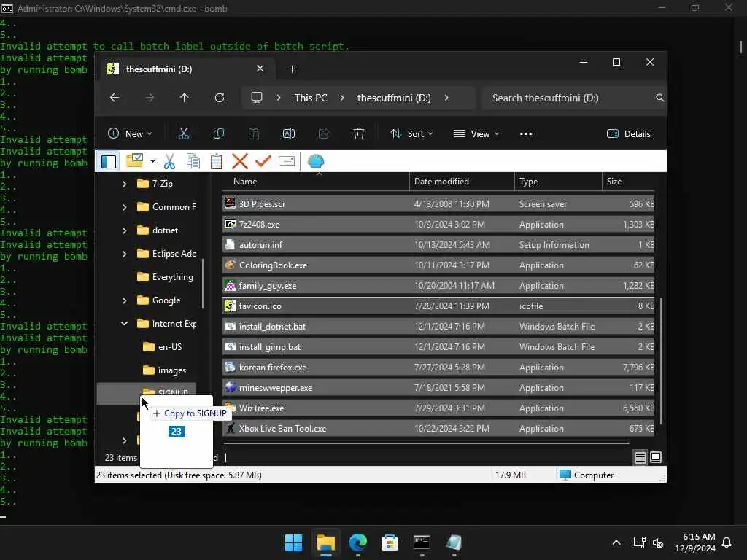Click the red X Delete icon

point(239,161)
